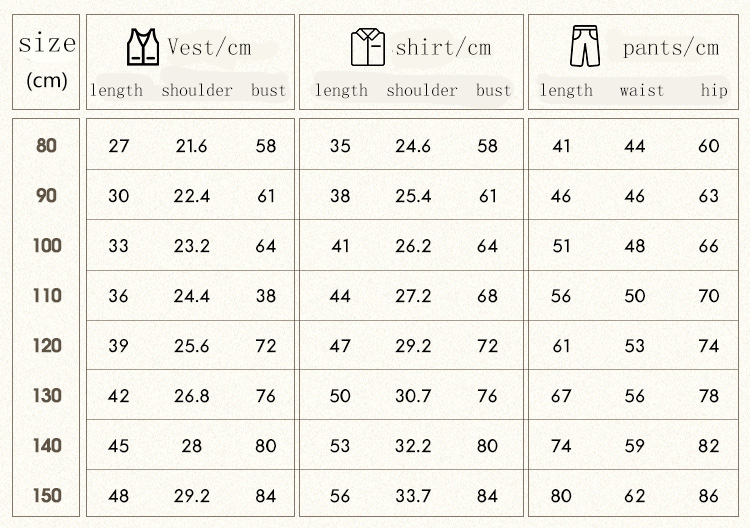Click the hip column header under pants
Viewport: 750px width, 528px height.
point(714,91)
